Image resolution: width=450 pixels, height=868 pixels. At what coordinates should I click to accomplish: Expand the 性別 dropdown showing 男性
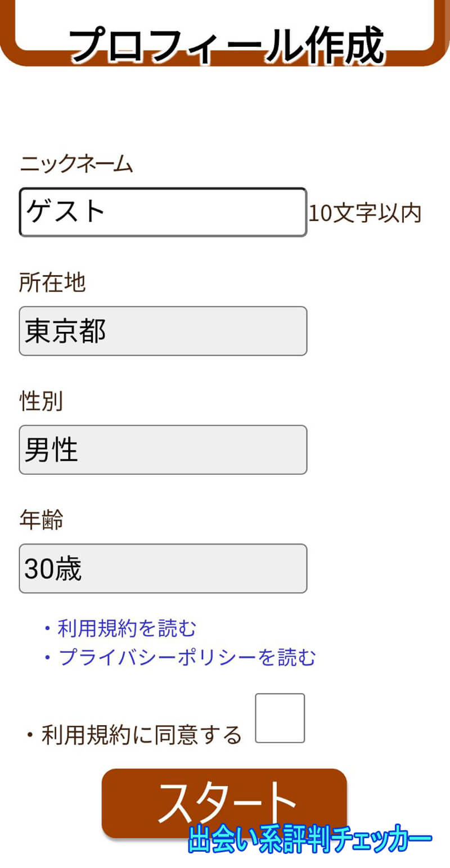point(163,449)
